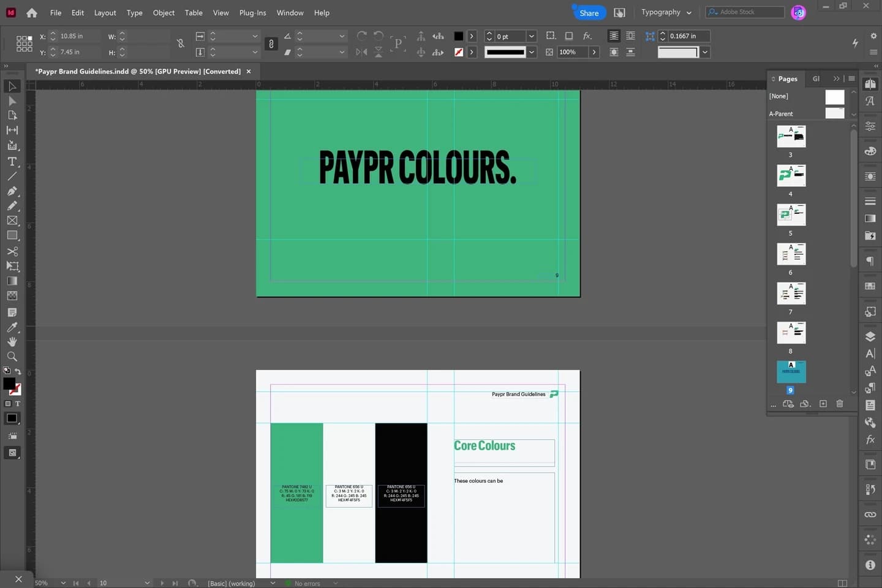This screenshot has width=882, height=588.
Task: Open the Layout menu
Action: tap(105, 13)
